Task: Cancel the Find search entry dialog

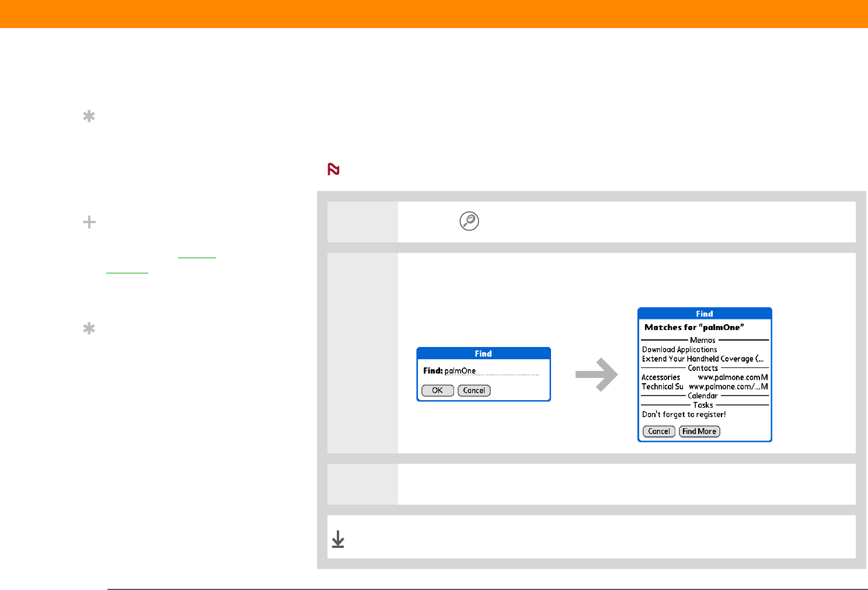Action: (474, 390)
